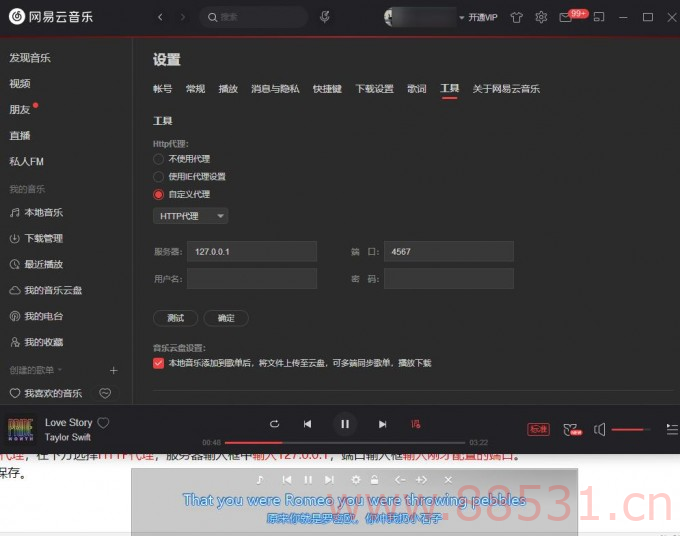Open 我的收藏 in sidebar
Screen dimensions: 680x536
pos(36,342)
